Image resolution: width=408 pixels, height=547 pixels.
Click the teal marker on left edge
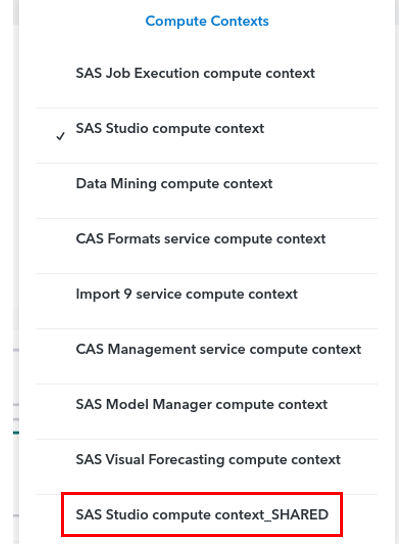click(16, 433)
